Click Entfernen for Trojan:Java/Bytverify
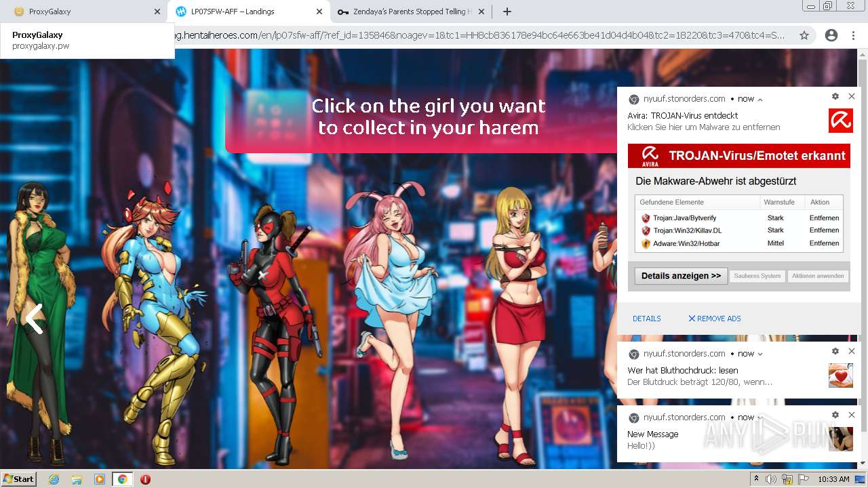 (824, 218)
